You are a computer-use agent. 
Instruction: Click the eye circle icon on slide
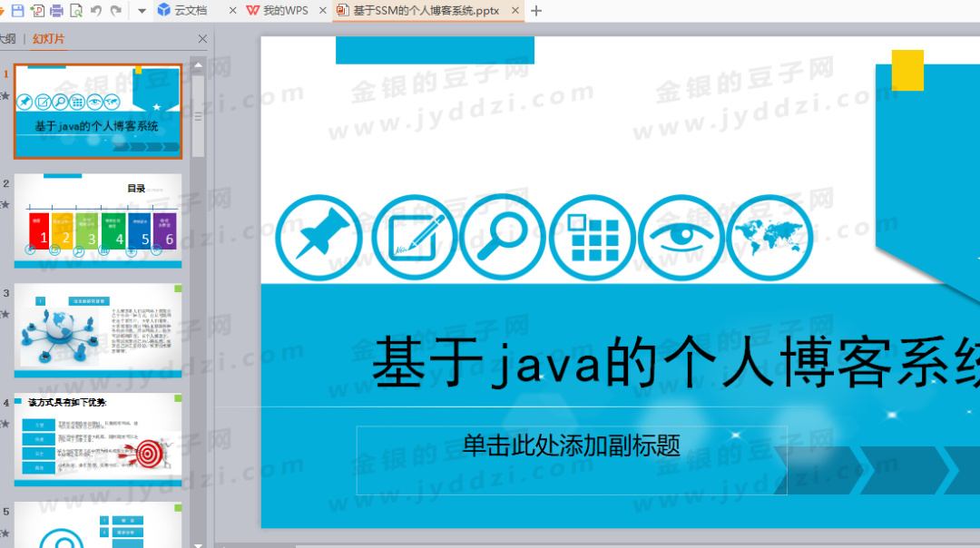[681, 238]
